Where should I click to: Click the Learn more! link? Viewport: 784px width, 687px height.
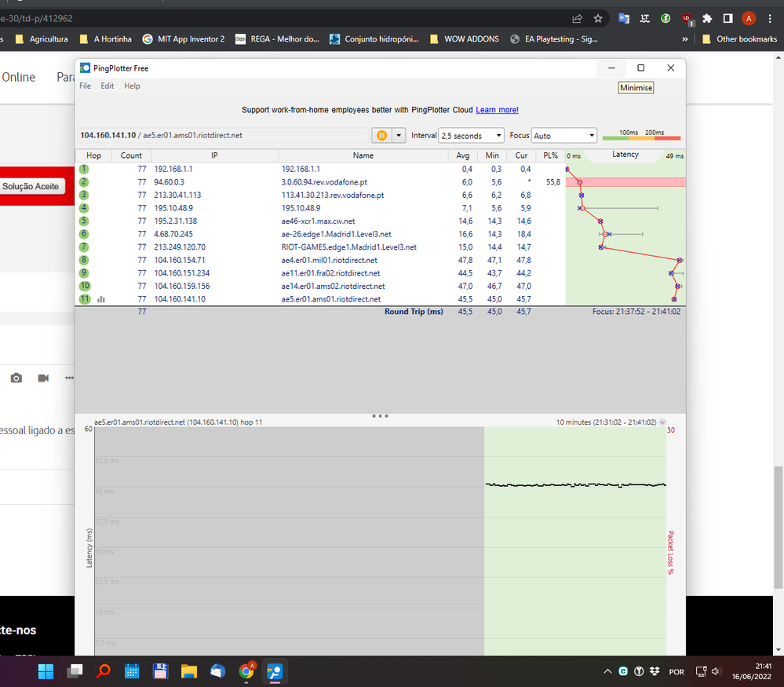(497, 110)
